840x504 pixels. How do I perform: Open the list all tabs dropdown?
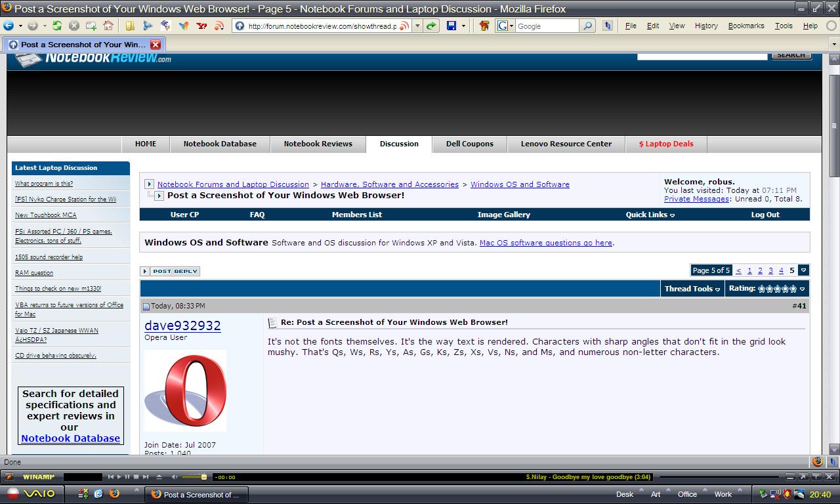pyautogui.click(x=835, y=45)
